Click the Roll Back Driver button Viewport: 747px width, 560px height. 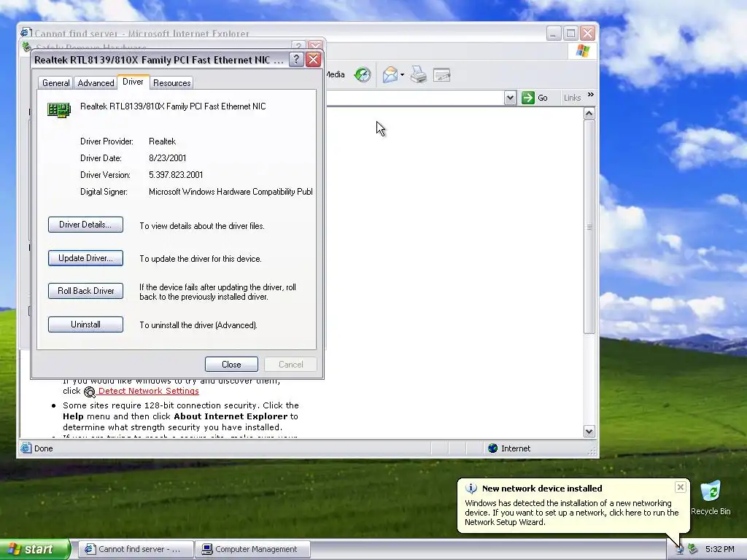click(x=85, y=291)
